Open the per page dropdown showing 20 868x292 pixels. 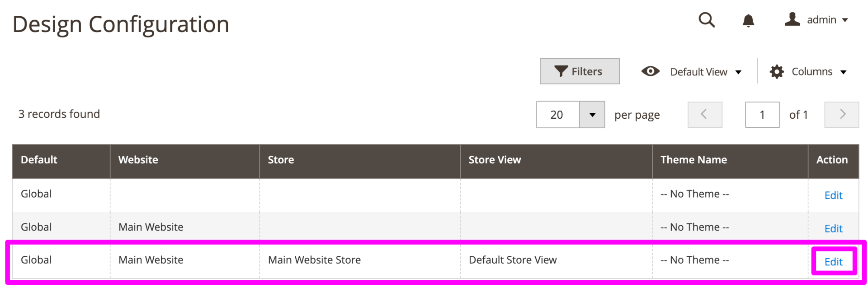click(x=592, y=115)
